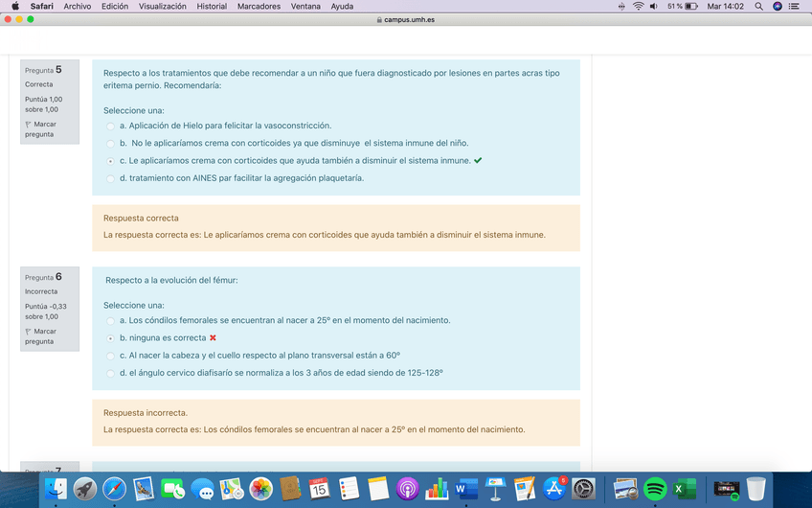The image size is (812, 508).
Task: Open the Ventana menu
Action: pos(305,6)
